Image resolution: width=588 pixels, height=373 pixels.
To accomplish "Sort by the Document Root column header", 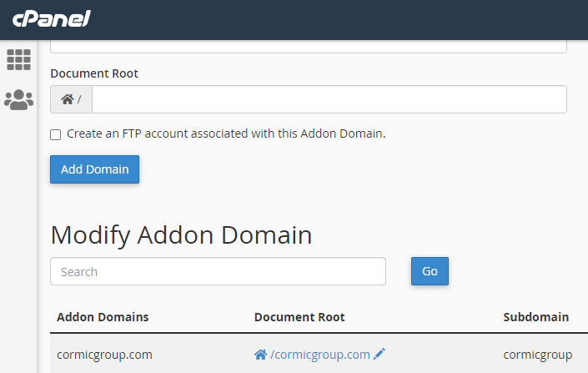I will tap(299, 317).
